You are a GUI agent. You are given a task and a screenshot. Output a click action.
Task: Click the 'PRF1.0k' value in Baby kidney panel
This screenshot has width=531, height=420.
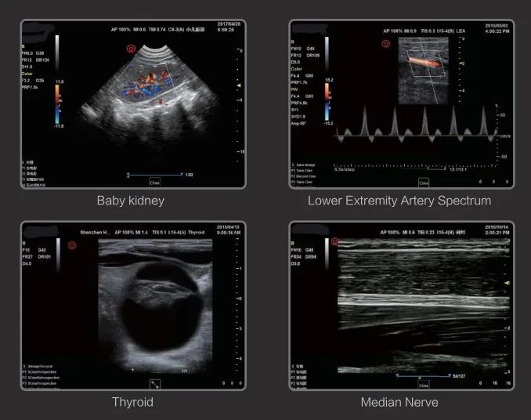30,87
